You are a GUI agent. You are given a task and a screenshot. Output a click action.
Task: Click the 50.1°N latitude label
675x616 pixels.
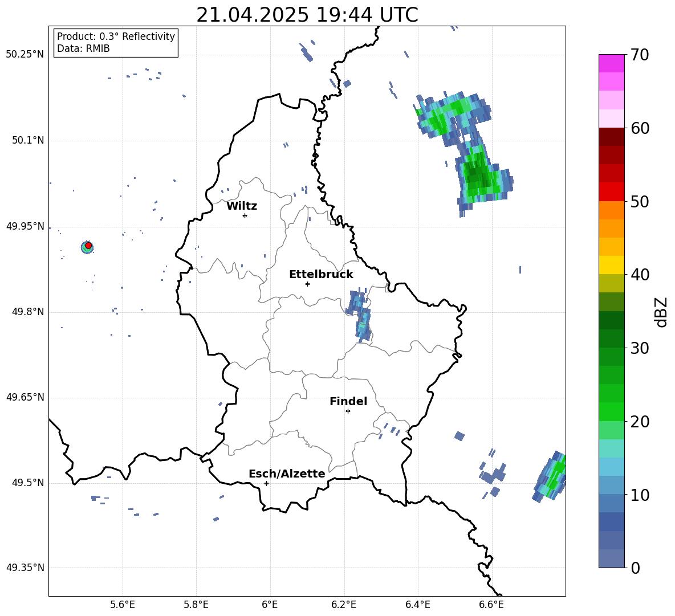(x=27, y=140)
